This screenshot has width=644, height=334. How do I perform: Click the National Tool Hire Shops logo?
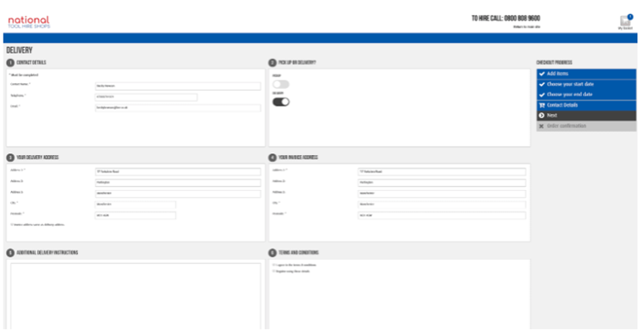click(29, 21)
